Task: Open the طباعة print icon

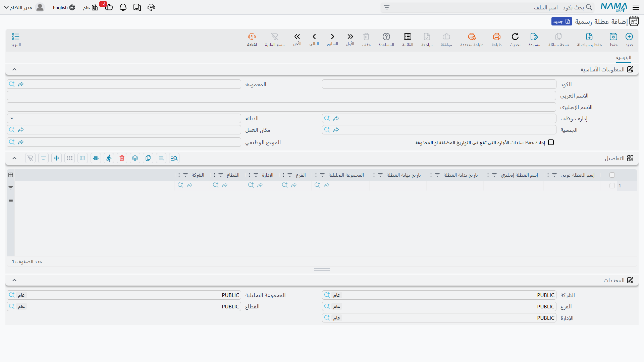Action: click(496, 37)
